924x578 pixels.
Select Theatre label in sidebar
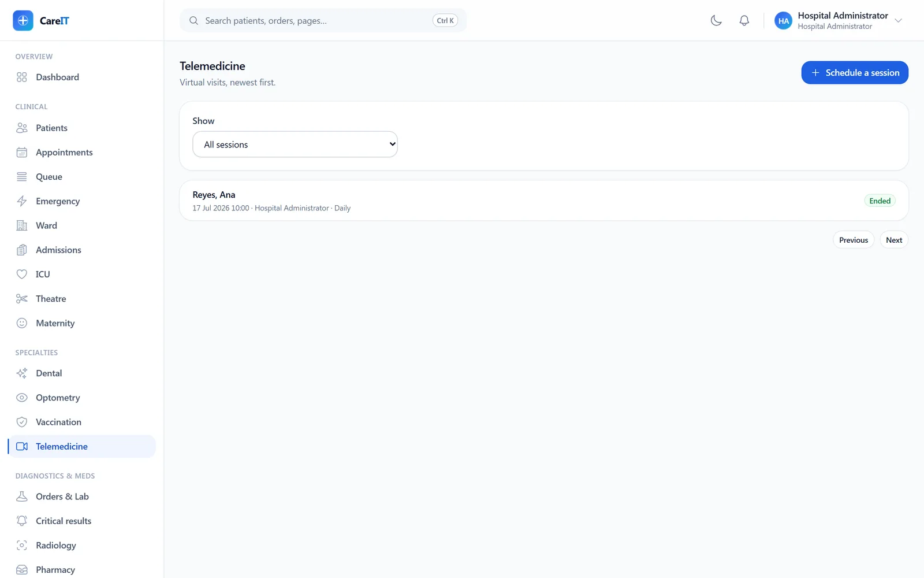pyautogui.click(x=51, y=299)
